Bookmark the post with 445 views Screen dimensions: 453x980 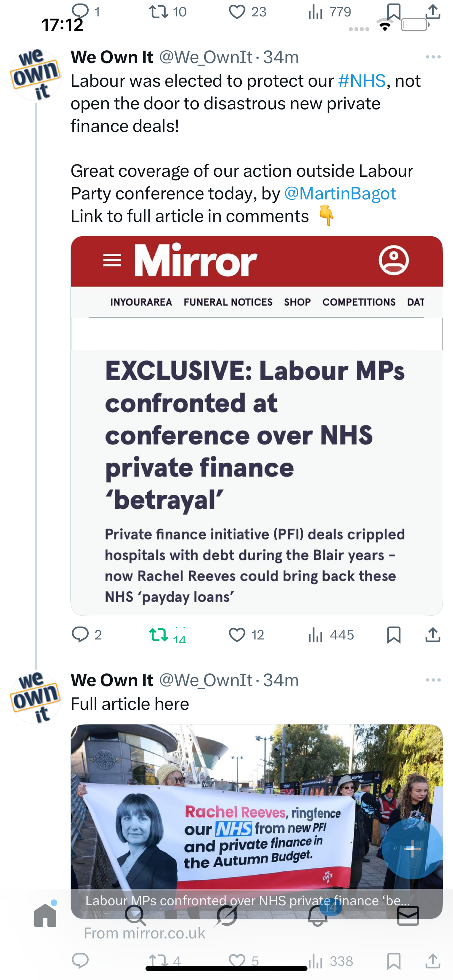[394, 635]
